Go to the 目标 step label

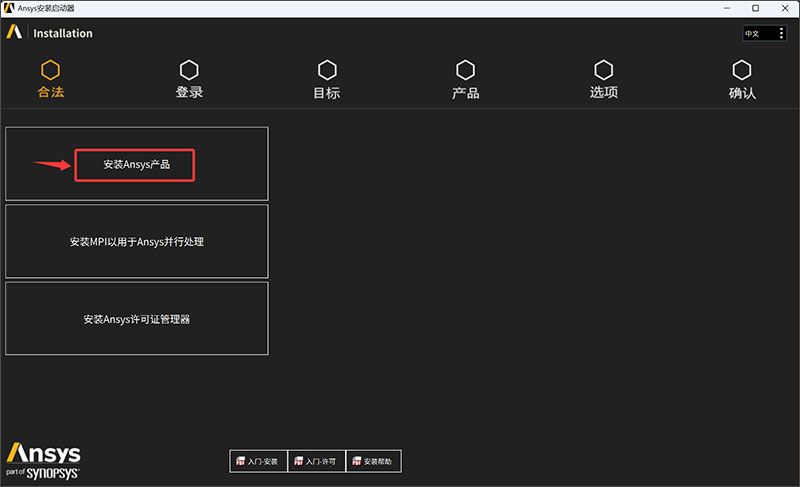pyautogui.click(x=327, y=93)
